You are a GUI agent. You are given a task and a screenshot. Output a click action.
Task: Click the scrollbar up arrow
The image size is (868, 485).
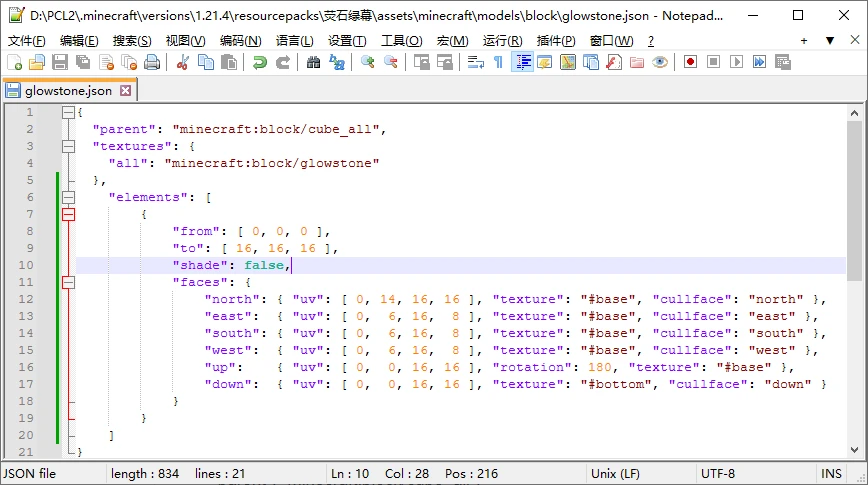click(854, 113)
